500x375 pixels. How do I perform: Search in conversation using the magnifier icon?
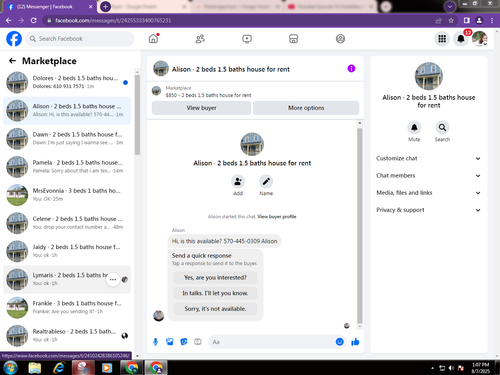point(442,127)
